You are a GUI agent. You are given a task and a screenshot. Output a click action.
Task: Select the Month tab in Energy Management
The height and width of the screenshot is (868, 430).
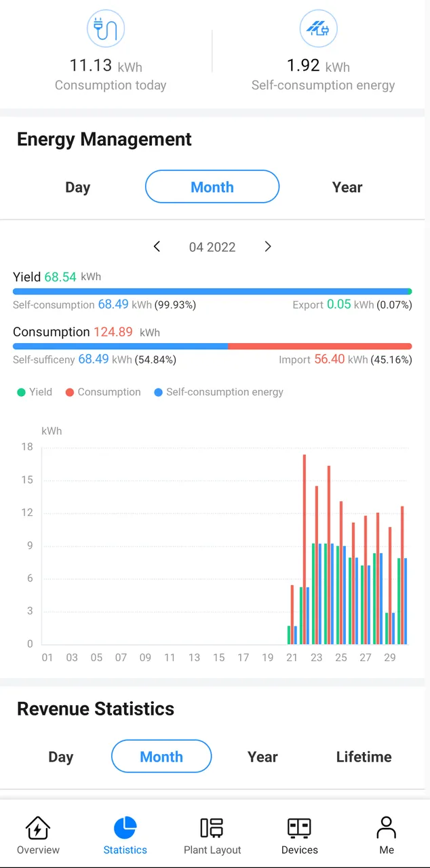click(212, 186)
